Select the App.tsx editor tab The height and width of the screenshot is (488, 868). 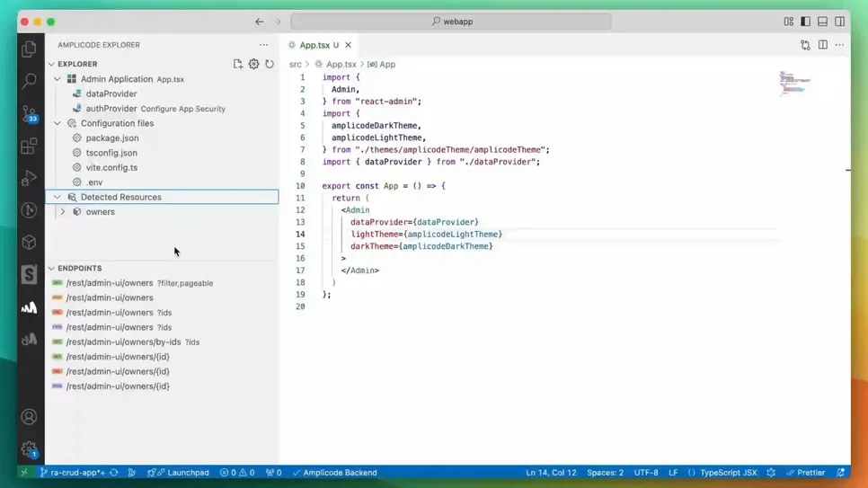(x=314, y=45)
